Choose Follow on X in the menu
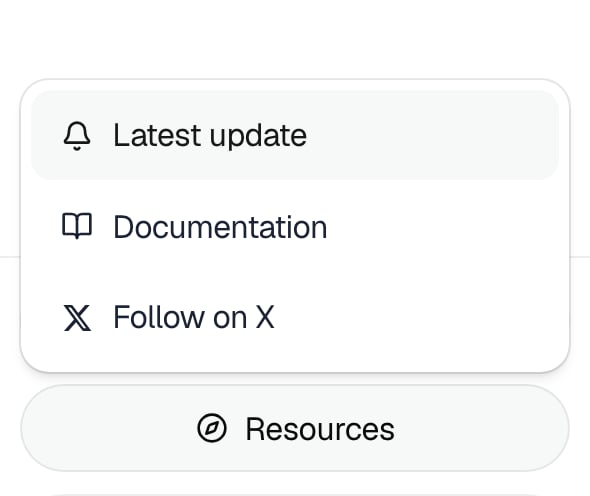This screenshot has width=590, height=496. tap(295, 318)
